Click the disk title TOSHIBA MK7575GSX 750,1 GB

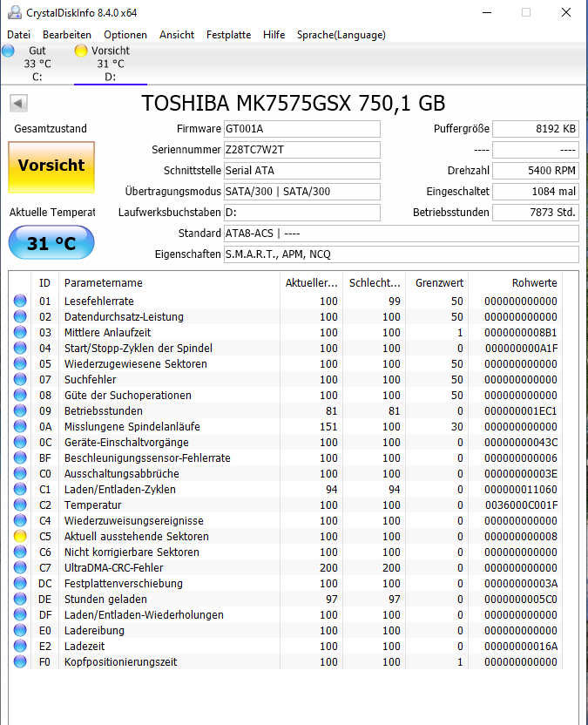293,103
